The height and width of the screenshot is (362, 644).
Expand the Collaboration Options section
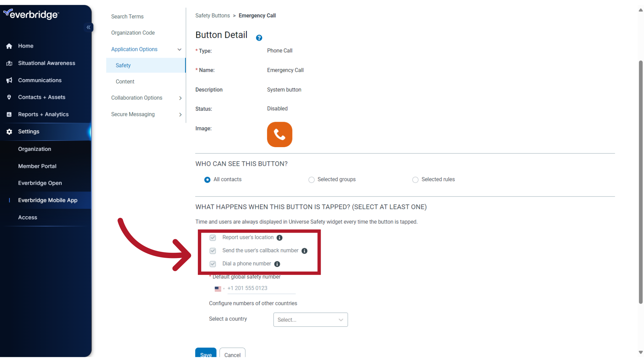coord(180,98)
